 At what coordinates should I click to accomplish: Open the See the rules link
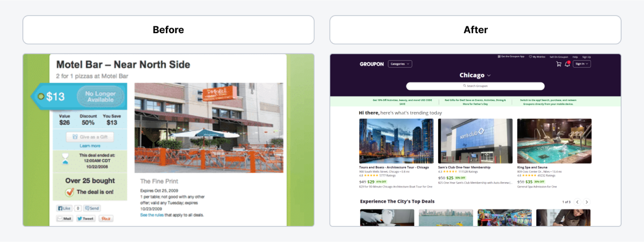(152, 215)
